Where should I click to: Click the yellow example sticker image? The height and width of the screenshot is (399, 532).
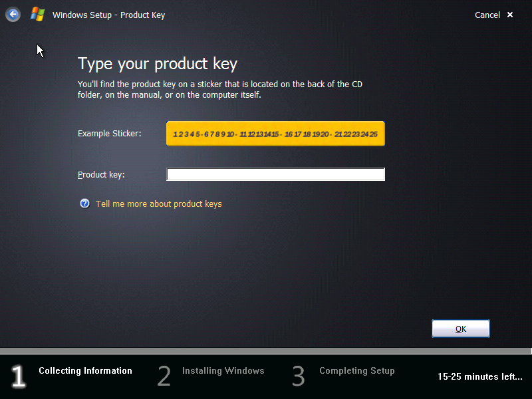275,133
